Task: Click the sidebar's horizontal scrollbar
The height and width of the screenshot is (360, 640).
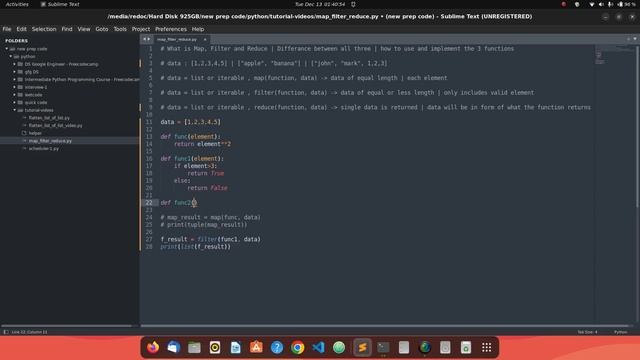Action: (x=67, y=326)
